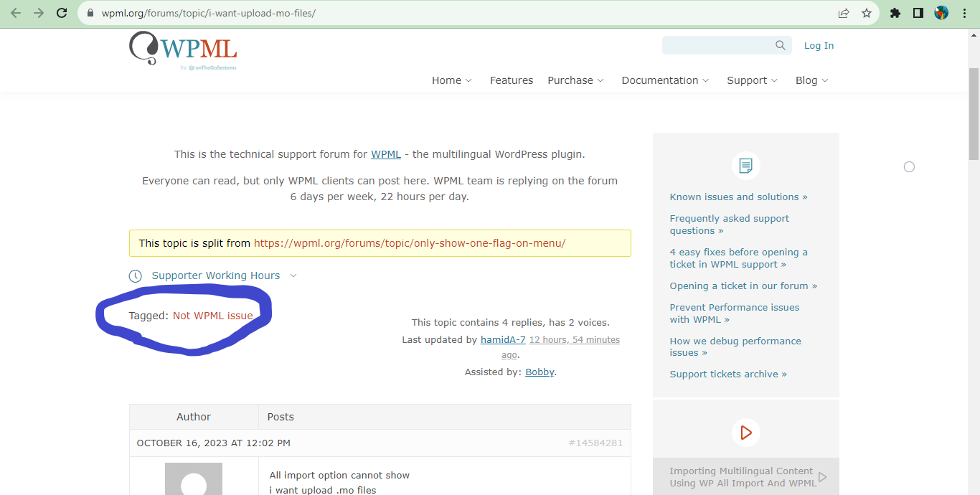Viewport: 980px width, 495px height.
Task: Open How we debug performance issues link
Action: [735, 346]
